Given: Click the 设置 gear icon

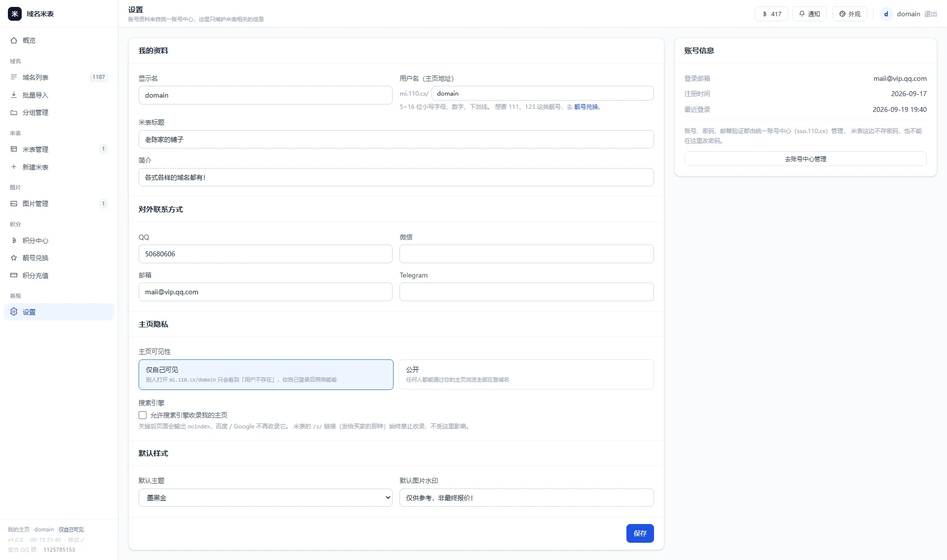Looking at the screenshot, I should point(14,312).
